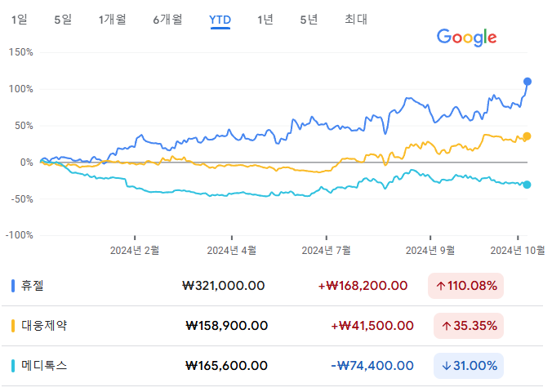Screen dimensions: 552x392
Task: Click the ₩165,600.00 price value
Action: [x=227, y=366]
